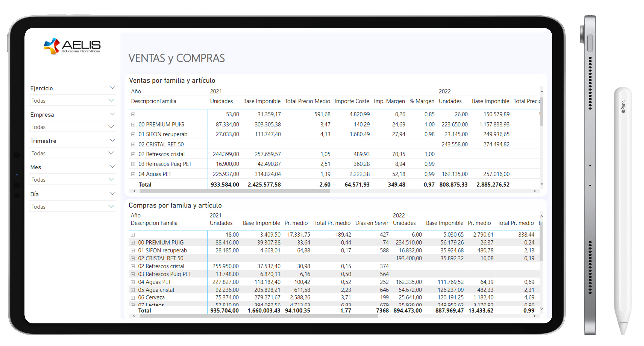Screen dimensions: 644x346
Task: Expand 02 Refrescos cristal in Ventas table
Action: pyautogui.click(x=133, y=154)
